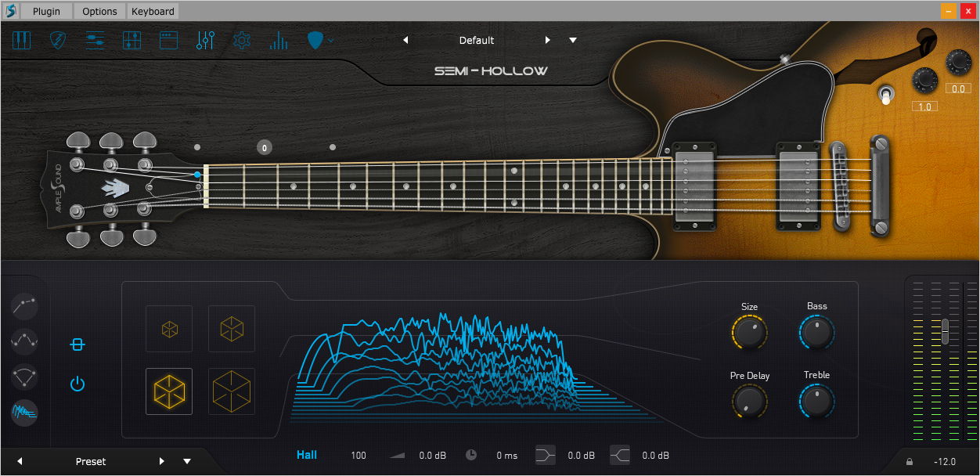This screenshot has width=980, height=476.
Task: Click the 1.0 knob value field
Action: [925, 106]
